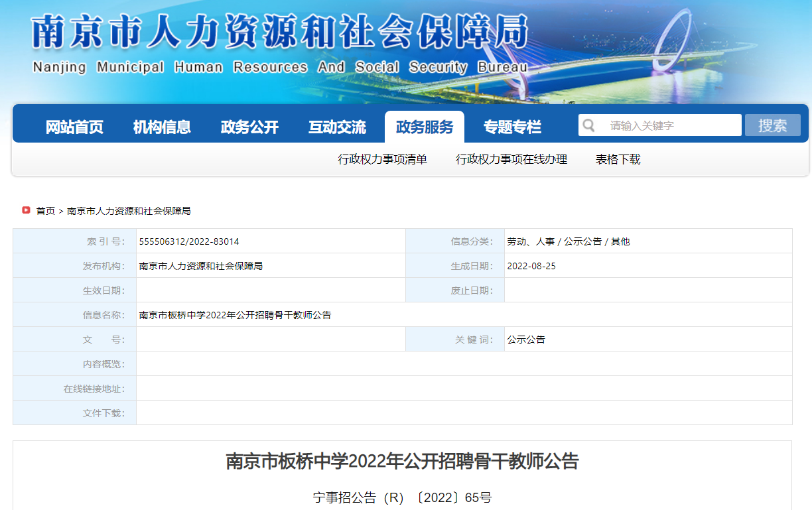
Task: Select the keyword value 公示公告
Action: coord(526,340)
